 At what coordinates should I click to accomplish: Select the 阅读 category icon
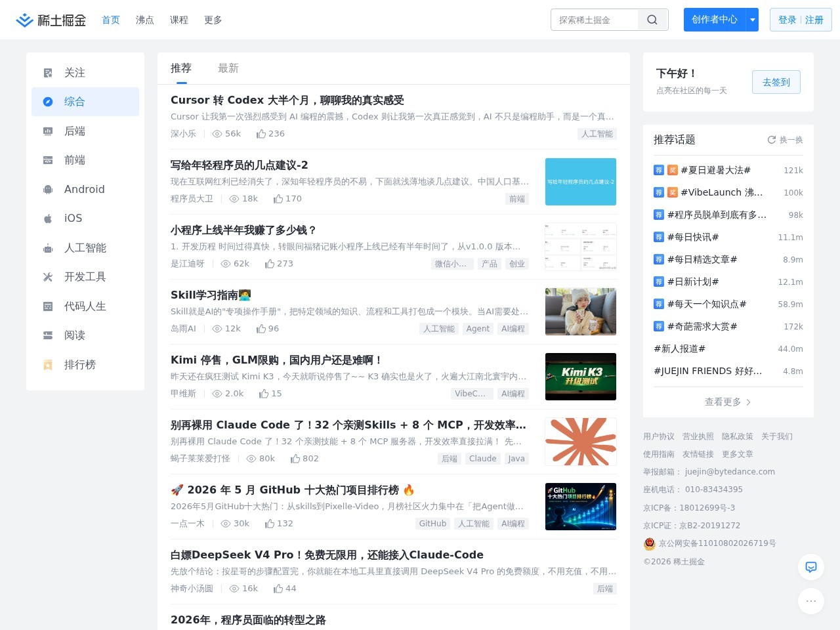48,335
